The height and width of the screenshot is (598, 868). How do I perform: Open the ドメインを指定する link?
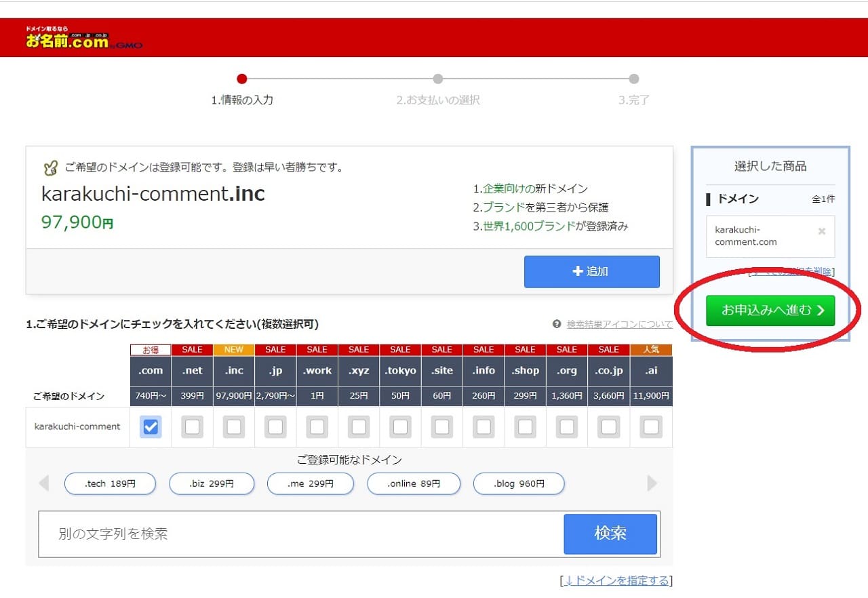pyautogui.click(x=616, y=580)
